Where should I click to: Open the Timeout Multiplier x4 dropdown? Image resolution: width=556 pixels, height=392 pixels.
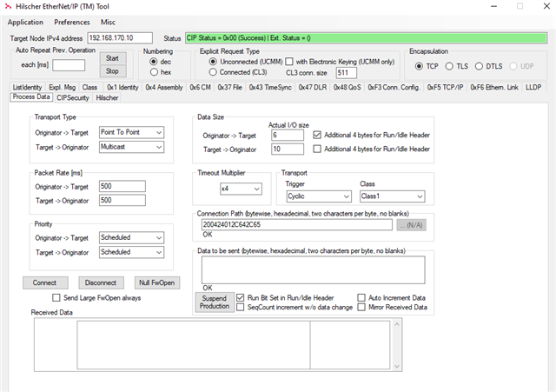tap(241, 189)
